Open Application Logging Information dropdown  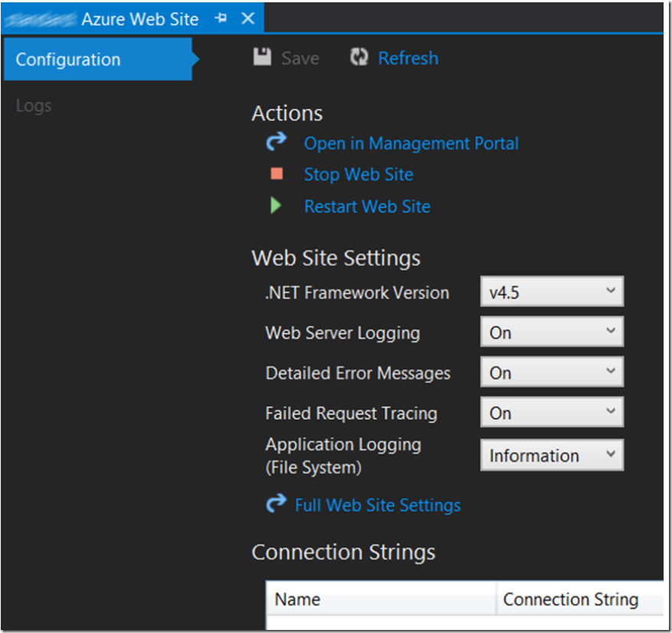click(x=552, y=455)
